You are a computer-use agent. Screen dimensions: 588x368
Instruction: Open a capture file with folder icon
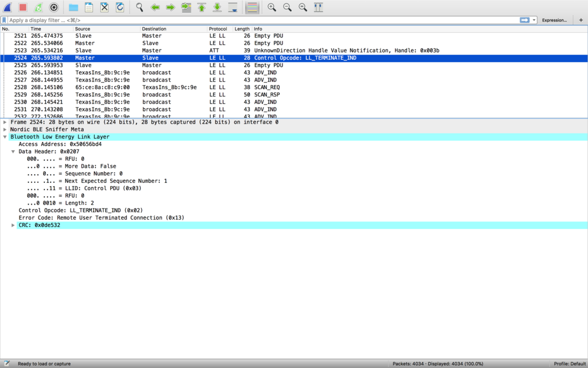(73, 7)
